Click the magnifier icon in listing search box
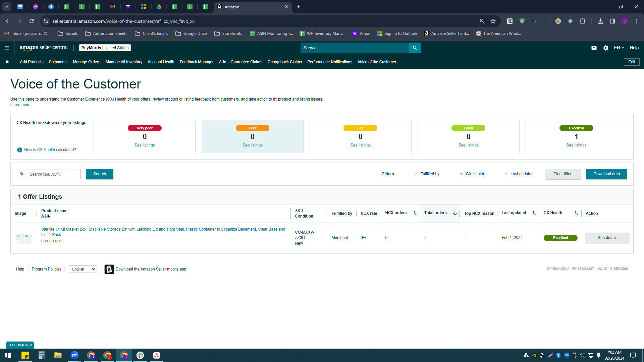The image size is (644, 362). (22, 174)
